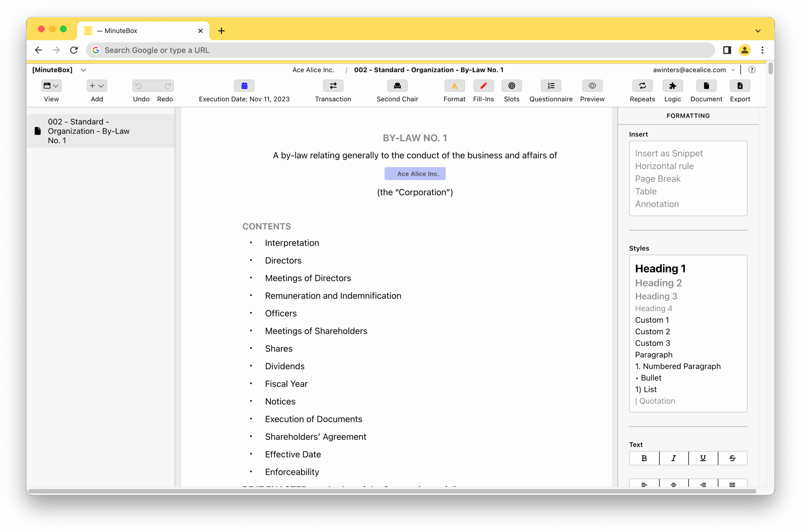Click the Ace Alice Inc. breadcrumb link
This screenshot has width=801, height=532.
(313, 70)
